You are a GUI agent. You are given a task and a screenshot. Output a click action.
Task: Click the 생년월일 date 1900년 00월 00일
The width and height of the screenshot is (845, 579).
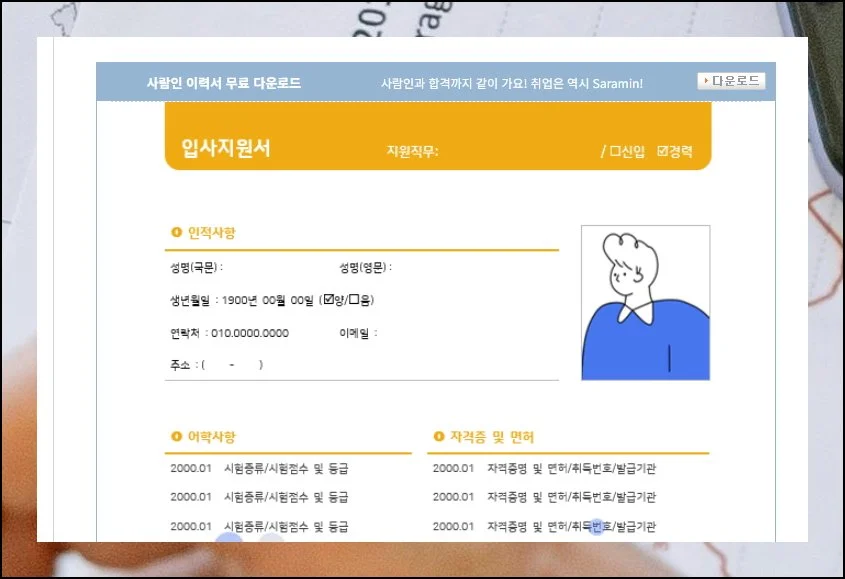click(x=267, y=300)
